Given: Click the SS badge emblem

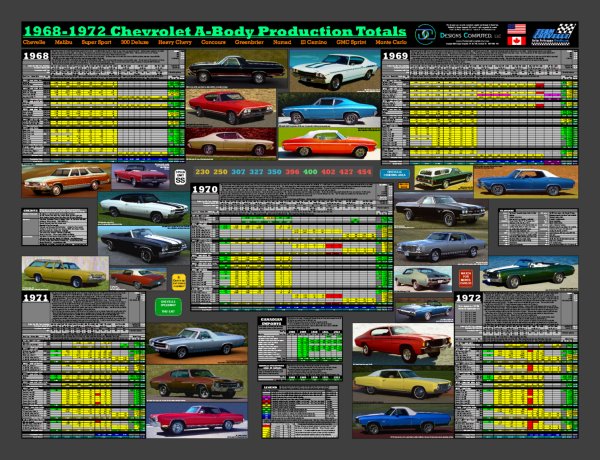Looking at the screenshot, I should [180, 176].
